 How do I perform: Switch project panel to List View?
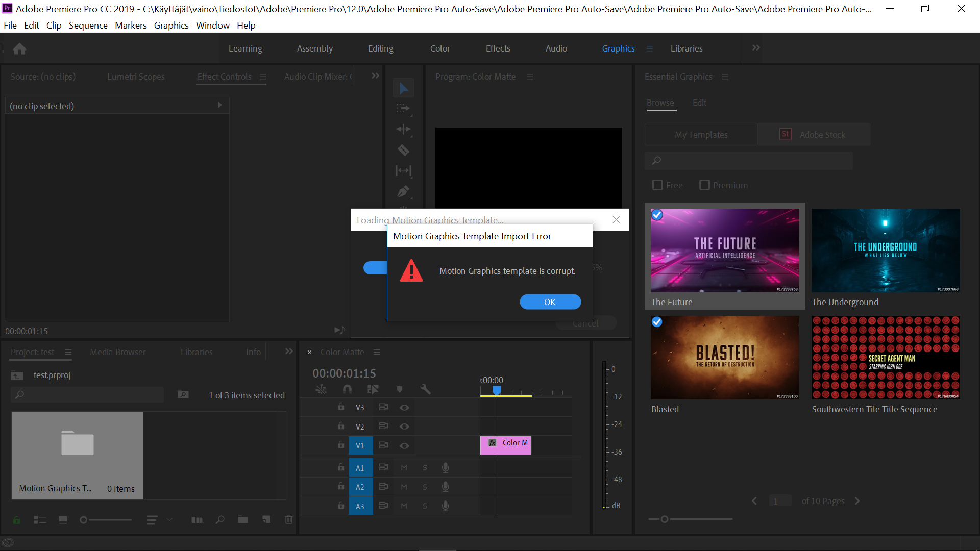[x=40, y=520]
